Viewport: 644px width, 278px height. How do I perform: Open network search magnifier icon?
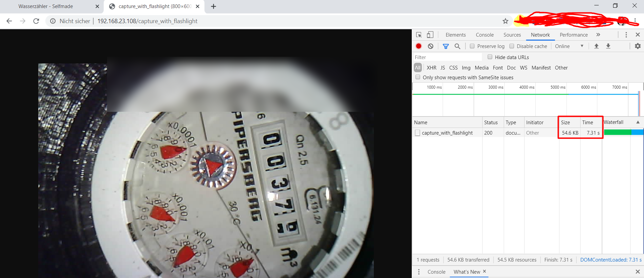(x=457, y=46)
